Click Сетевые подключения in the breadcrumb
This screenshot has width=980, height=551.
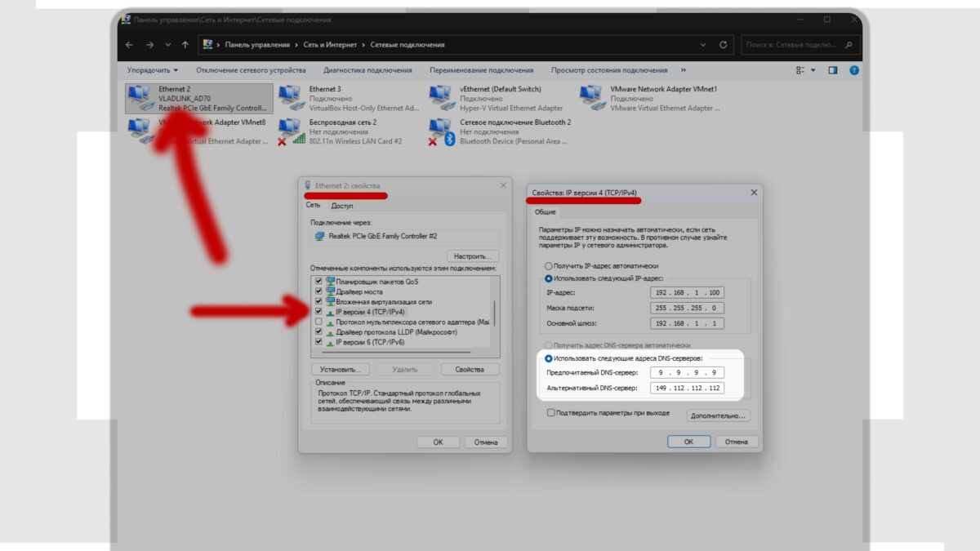408,45
